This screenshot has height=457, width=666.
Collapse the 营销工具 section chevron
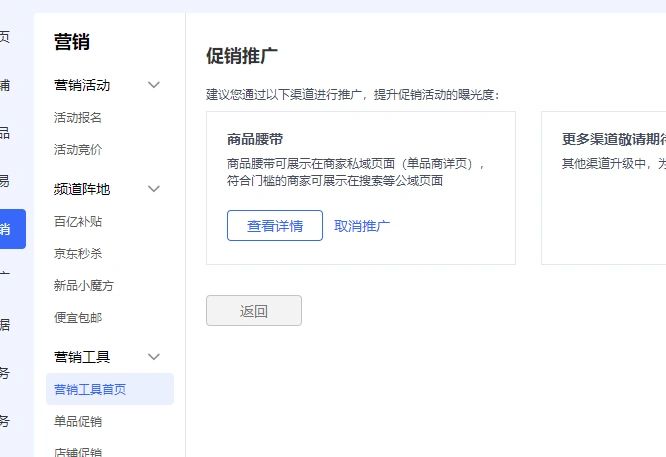click(154, 357)
